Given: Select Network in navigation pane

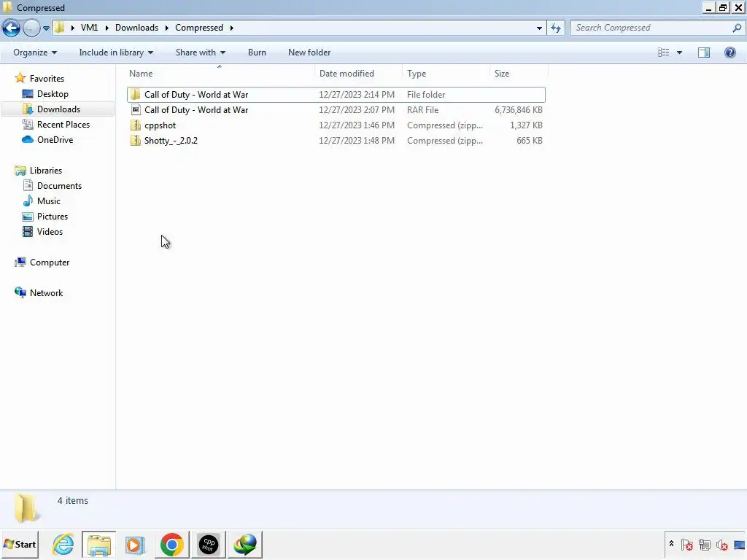Looking at the screenshot, I should [46, 293].
